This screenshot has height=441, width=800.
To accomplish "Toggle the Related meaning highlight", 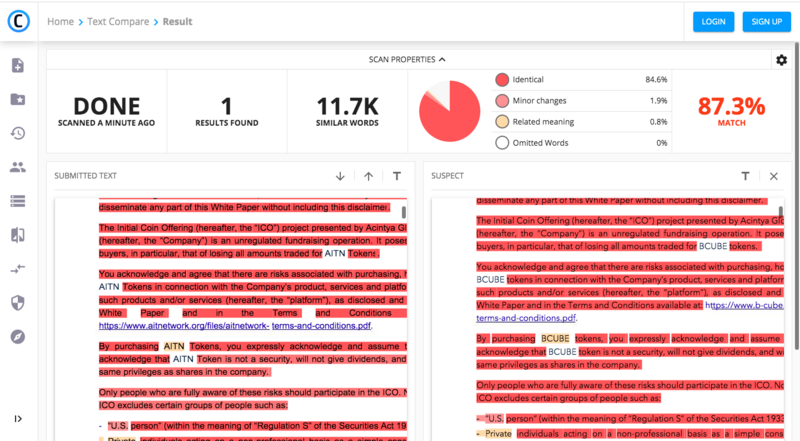I will tap(502, 121).
